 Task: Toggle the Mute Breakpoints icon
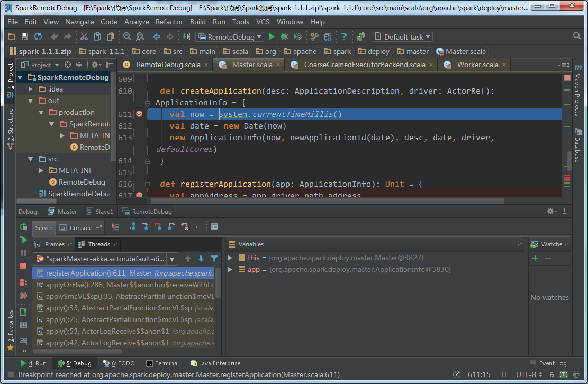(x=23, y=296)
